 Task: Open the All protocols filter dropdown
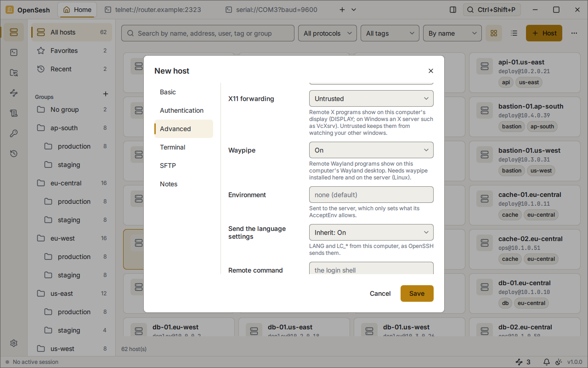[328, 33]
